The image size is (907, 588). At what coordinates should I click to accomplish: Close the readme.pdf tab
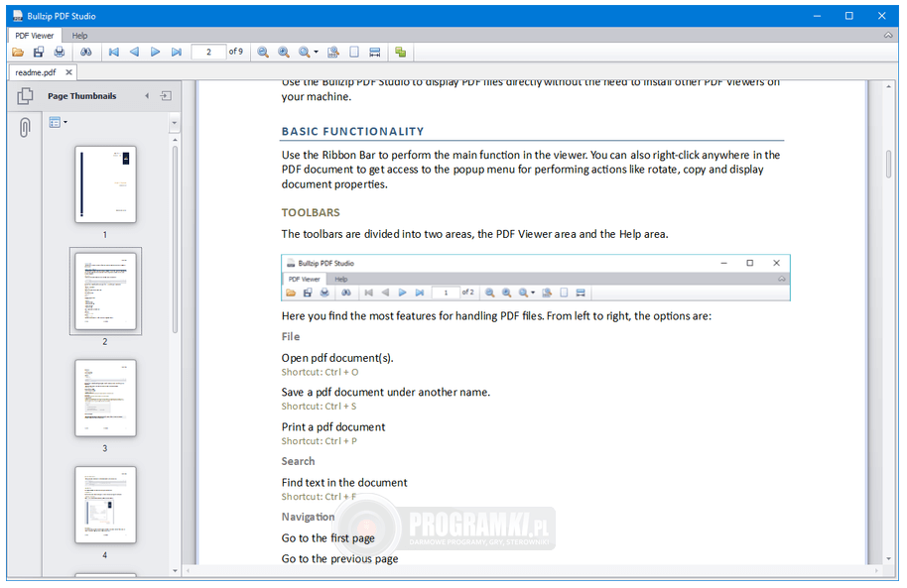pyautogui.click(x=68, y=72)
